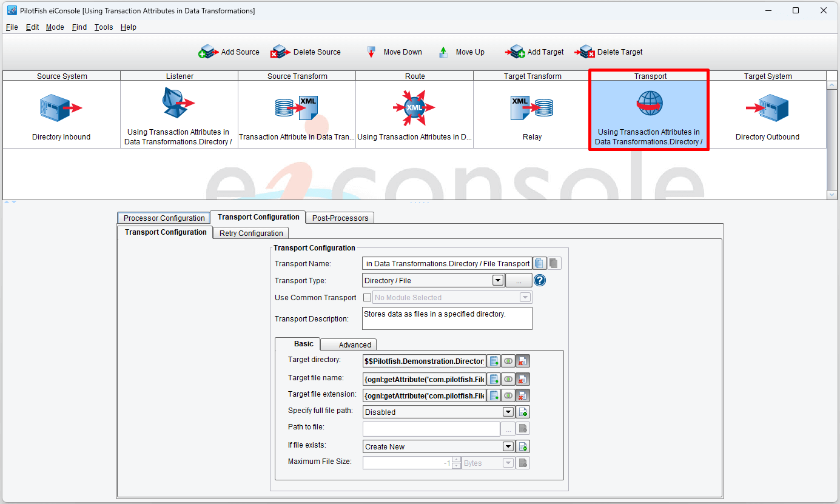
Task: Clear the Target file name with red-x icon
Action: point(522,379)
